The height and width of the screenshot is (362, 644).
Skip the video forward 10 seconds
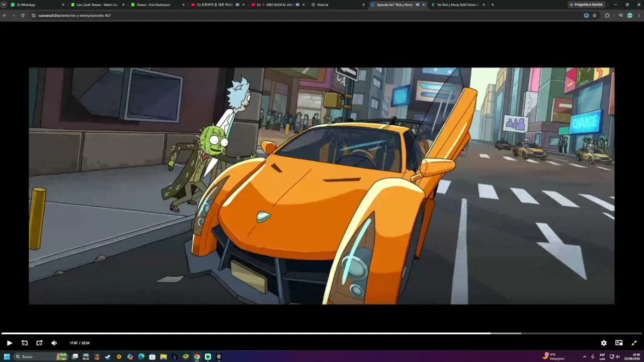(x=39, y=343)
